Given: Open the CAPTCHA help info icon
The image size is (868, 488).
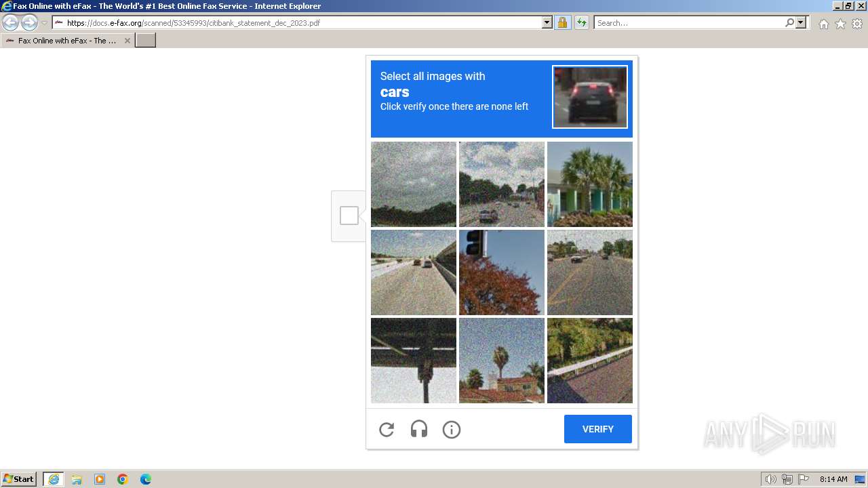Looking at the screenshot, I should tap(452, 429).
